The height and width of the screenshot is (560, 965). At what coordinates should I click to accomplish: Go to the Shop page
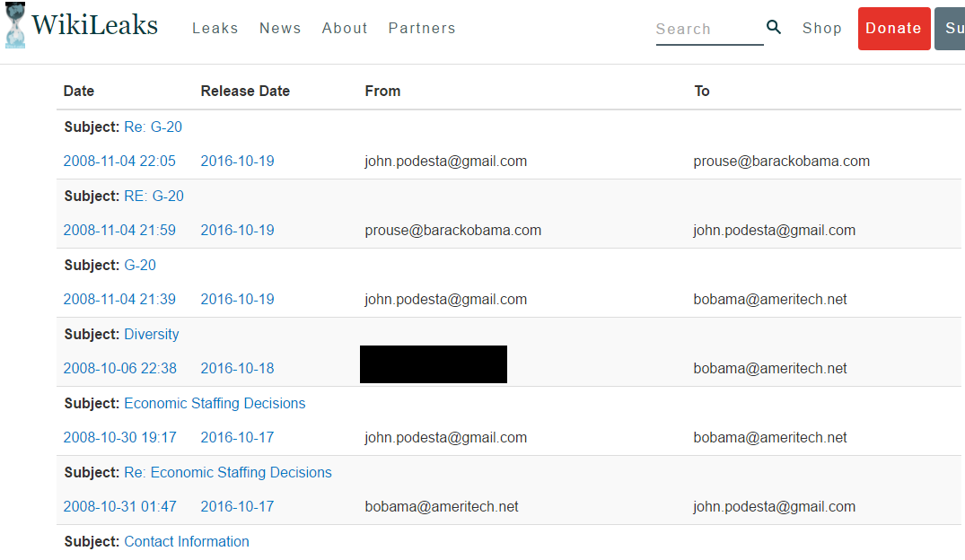pos(821,29)
